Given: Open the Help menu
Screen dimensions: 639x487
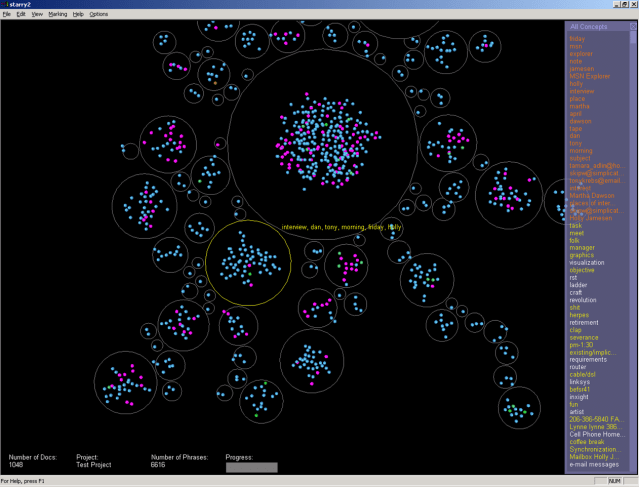Looking at the screenshot, I should pyautogui.click(x=78, y=14).
